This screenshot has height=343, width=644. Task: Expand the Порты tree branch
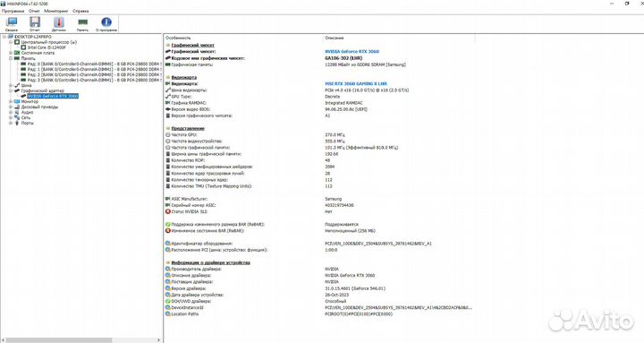[x=11, y=123]
